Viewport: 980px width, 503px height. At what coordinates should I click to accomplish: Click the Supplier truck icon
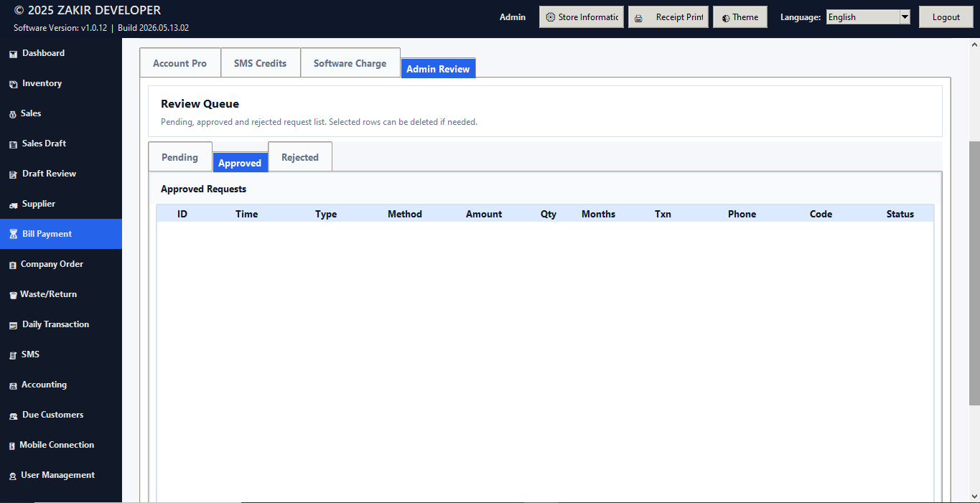[x=13, y=205]
